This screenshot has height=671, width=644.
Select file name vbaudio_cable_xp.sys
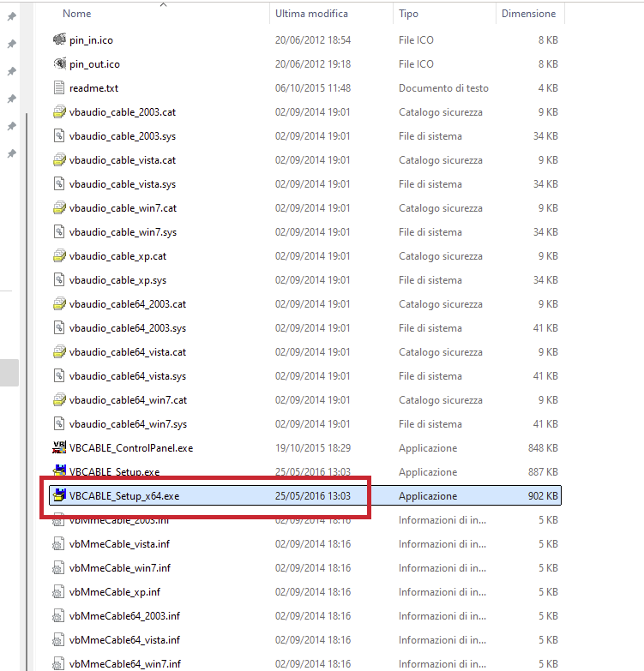pos(117,280)
